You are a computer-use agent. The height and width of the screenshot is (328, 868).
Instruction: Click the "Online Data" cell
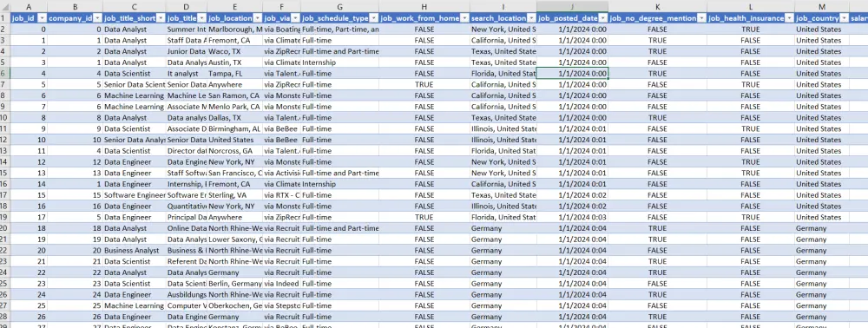(187, 228)
